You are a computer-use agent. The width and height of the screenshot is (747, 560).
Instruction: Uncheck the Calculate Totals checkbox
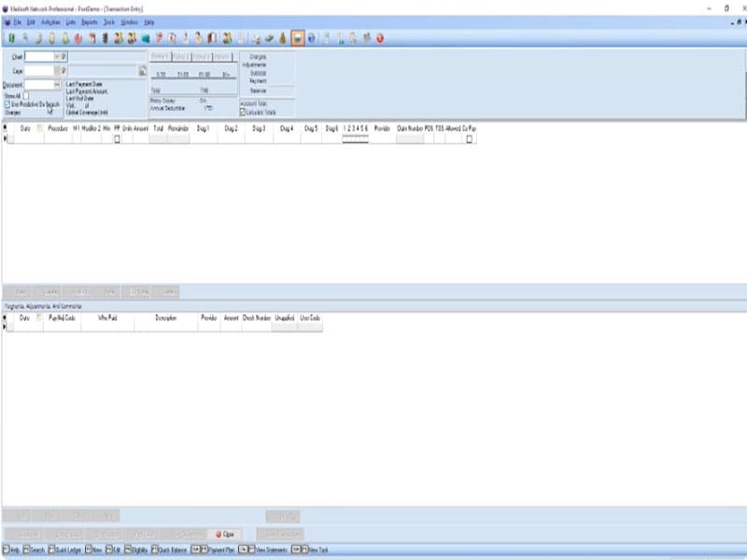pos(243,111)
